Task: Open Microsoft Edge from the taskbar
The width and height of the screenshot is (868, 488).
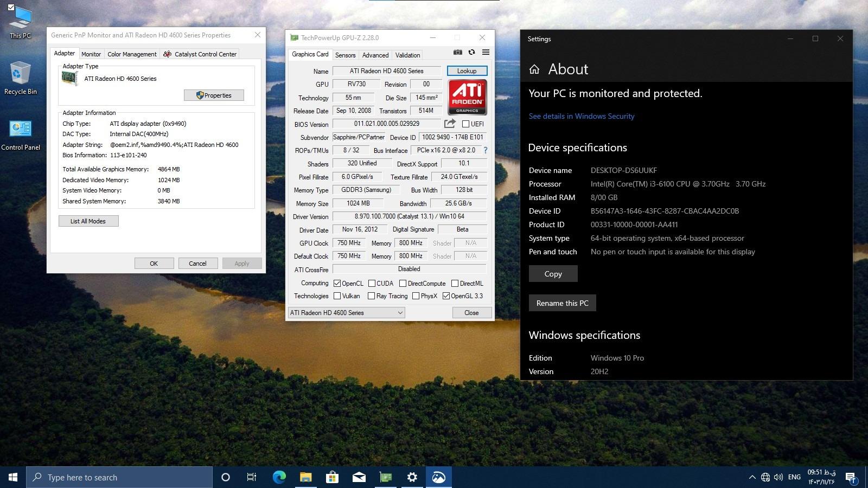Action: [x=279, y=477]
